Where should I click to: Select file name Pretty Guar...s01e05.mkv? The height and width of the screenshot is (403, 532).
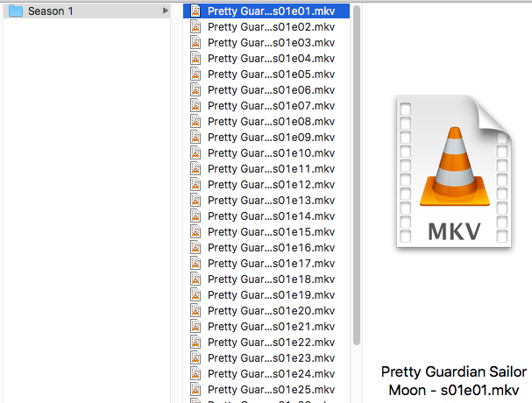point(272,74)
